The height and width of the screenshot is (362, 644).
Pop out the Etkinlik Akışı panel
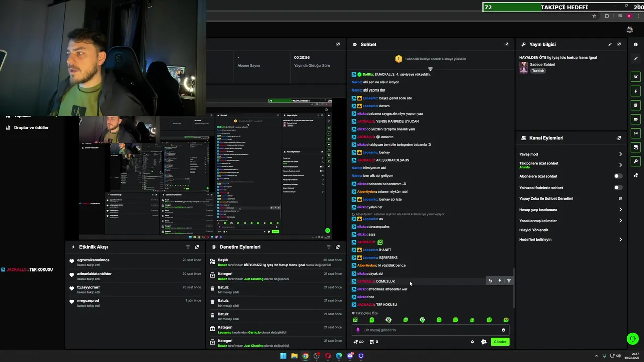197,247
